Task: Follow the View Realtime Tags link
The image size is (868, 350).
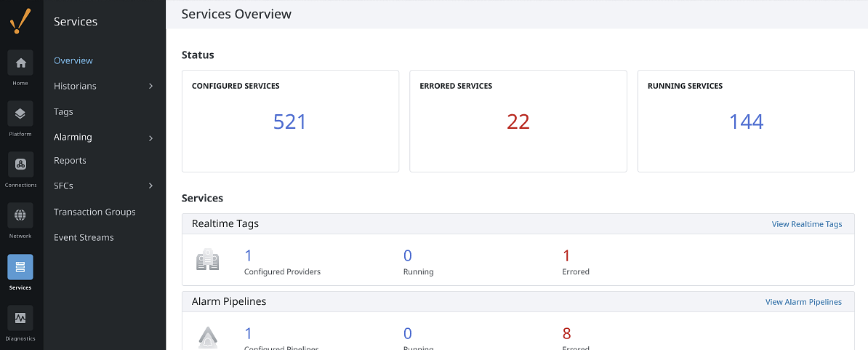Action: 806,224
